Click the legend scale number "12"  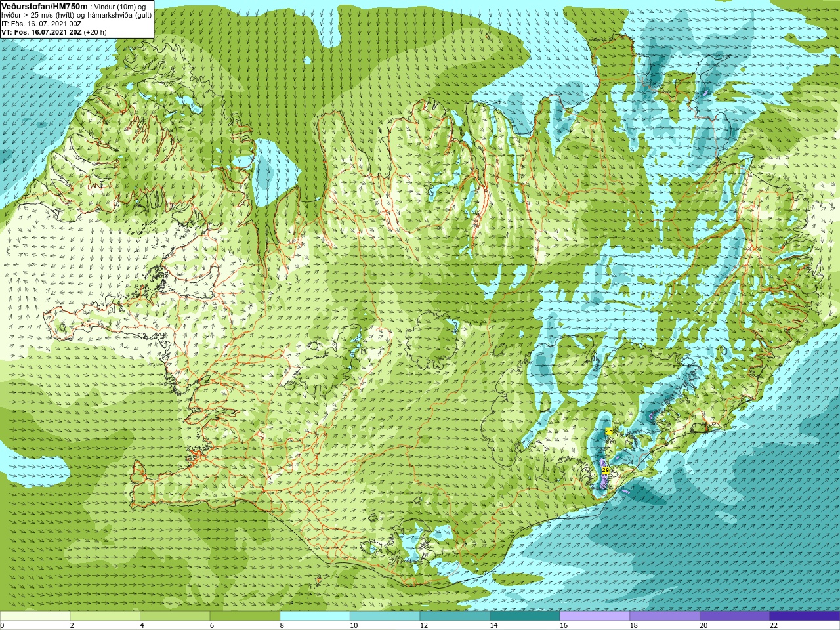pos(424,625)
